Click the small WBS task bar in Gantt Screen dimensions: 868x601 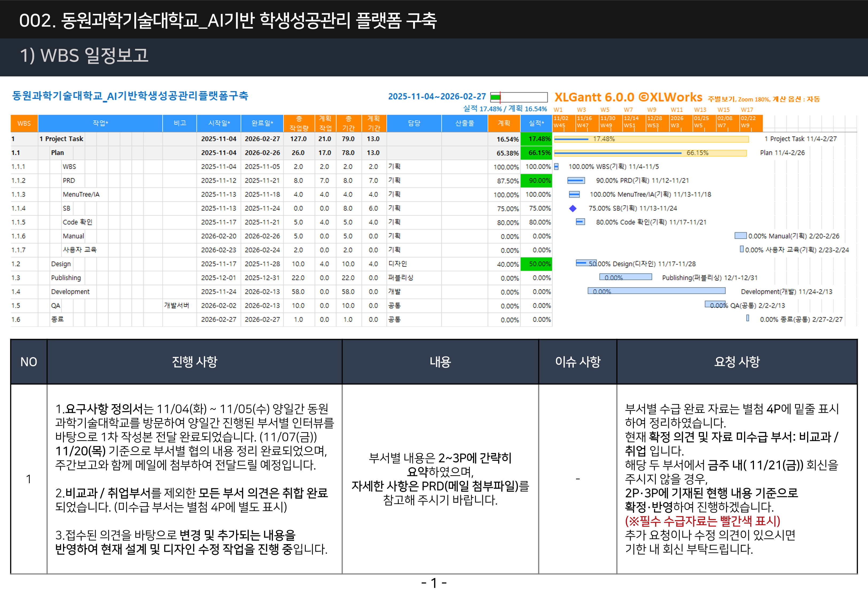tap(556, 166)
